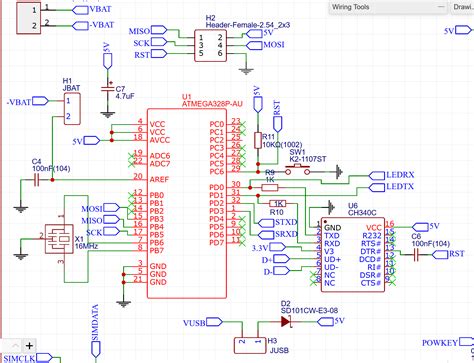Select the C7 4.7uF capacitor symbol
The image size is (474, 363).
pyautogui.click(x=107, y=89)
